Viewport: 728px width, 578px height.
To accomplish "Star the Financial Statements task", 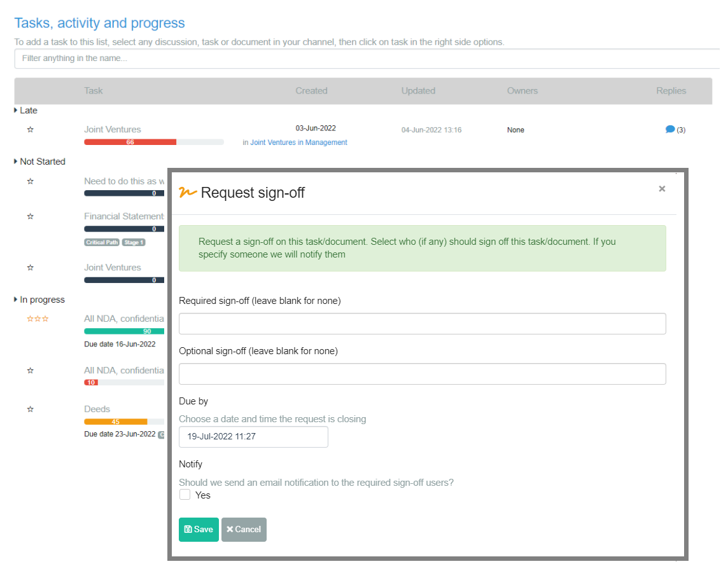I will [30, 216].
